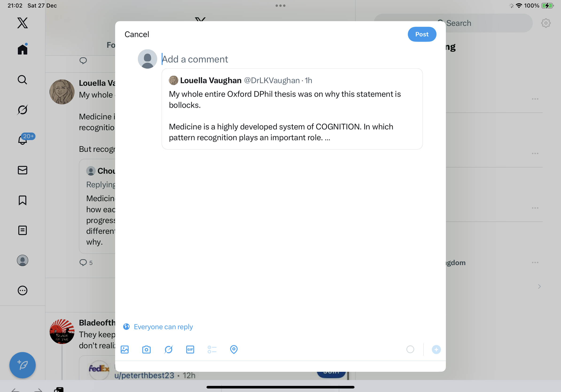Screen dimensions: 561x392
Task: Expand the trends chevron arrow on the right
Action: [539, 286]
